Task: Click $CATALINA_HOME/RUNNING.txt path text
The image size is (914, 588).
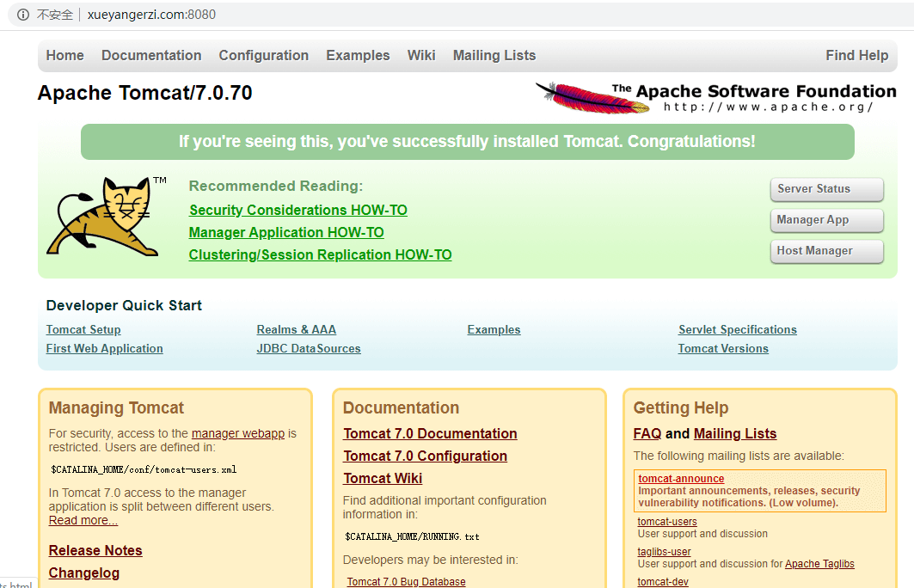Action: [x=412, y=536]
